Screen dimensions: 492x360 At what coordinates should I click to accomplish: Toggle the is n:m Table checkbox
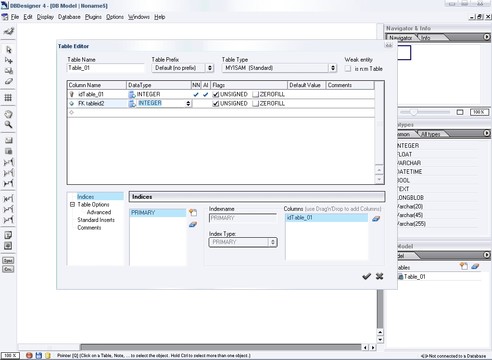click(x=348, y=69)
